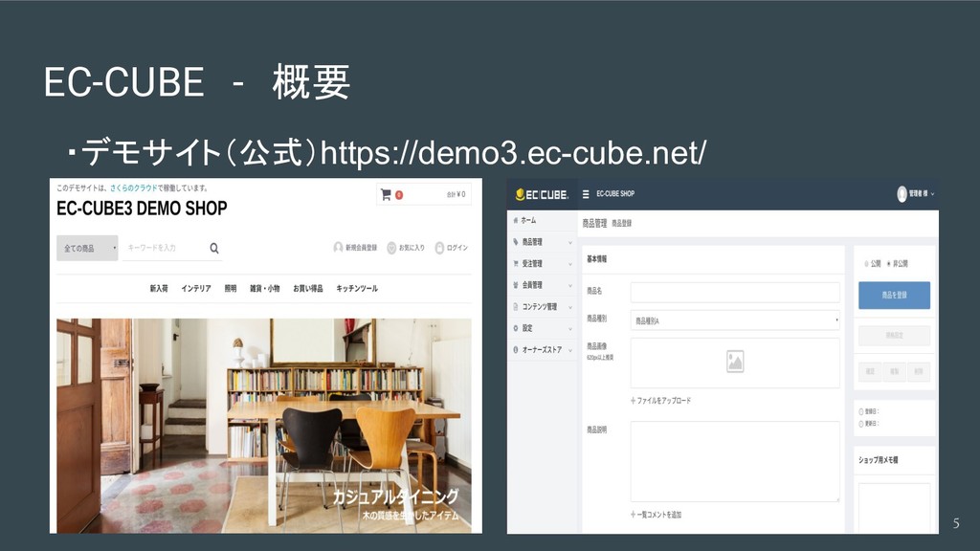Follow the さくらのクラウド link
Viewport: 980px width, 551px height.
(x=134, y=187)
